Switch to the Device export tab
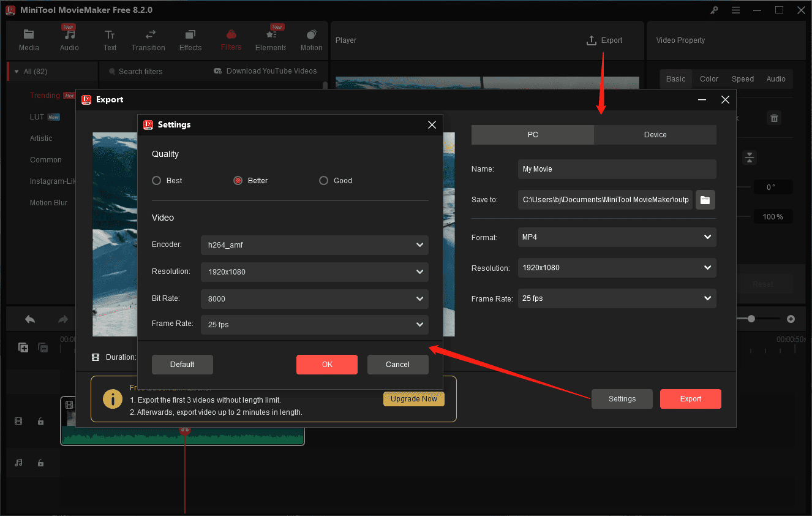The image size is (812, 516). click(x=655, y=135)
